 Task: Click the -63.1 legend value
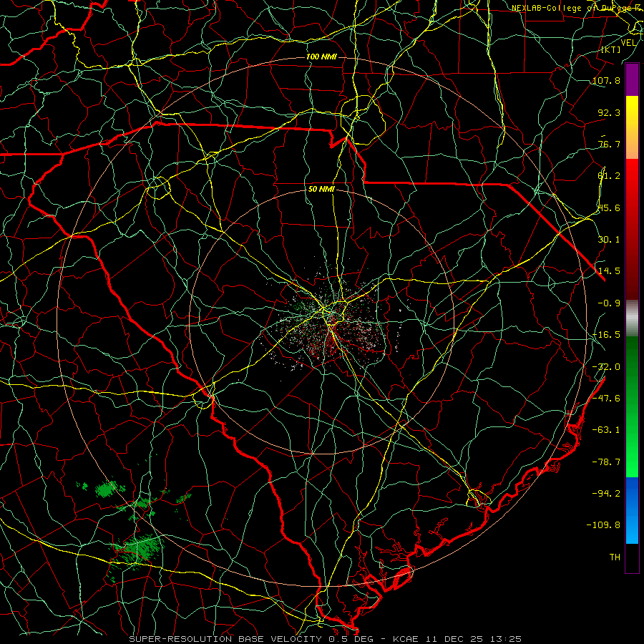(x=606, y=430)
